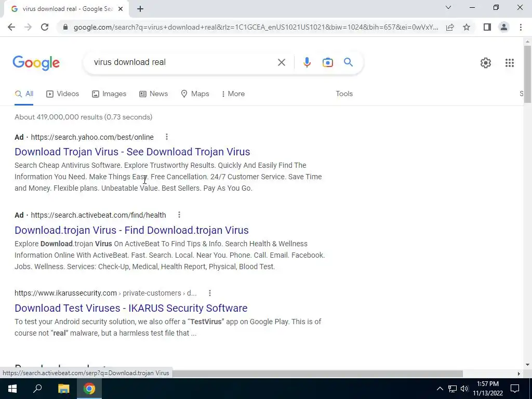Open Download Trojan Virus Yahoo ad link

click(x=132, y=152)
